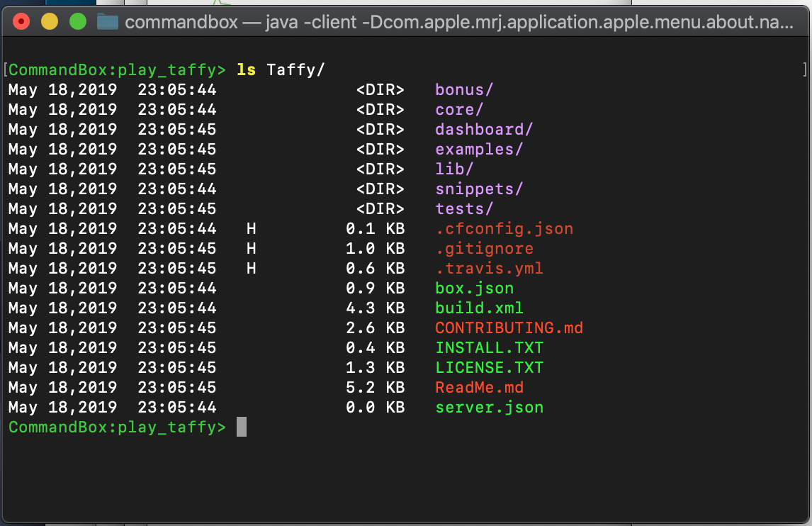The width and height of the screenshot is (812, 526).
Task: Click the 'CONTRIBUTING.md' file name
Action: (x=509, y=328)
